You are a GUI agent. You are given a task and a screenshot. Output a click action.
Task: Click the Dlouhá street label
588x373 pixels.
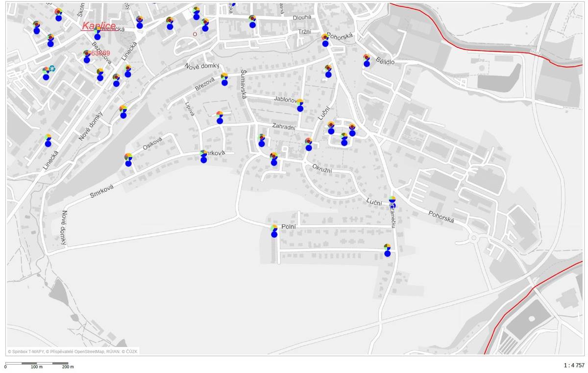tap(301, 17)
